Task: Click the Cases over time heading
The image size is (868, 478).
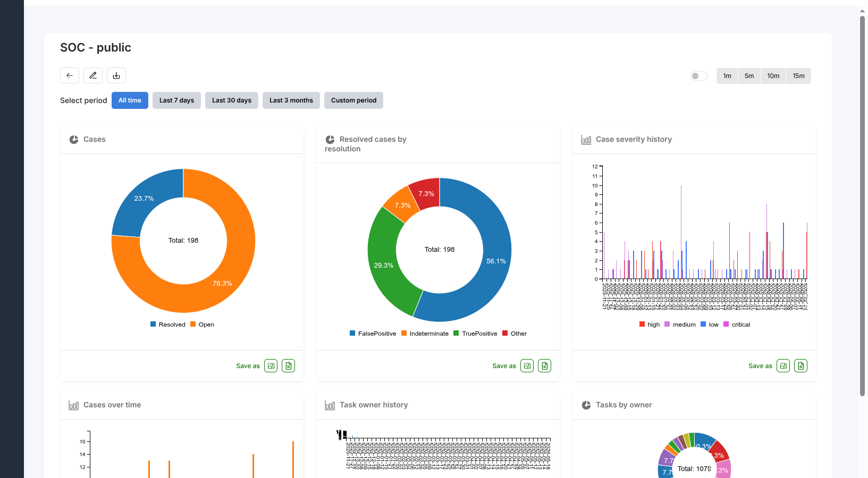Action: pos(112,405)
